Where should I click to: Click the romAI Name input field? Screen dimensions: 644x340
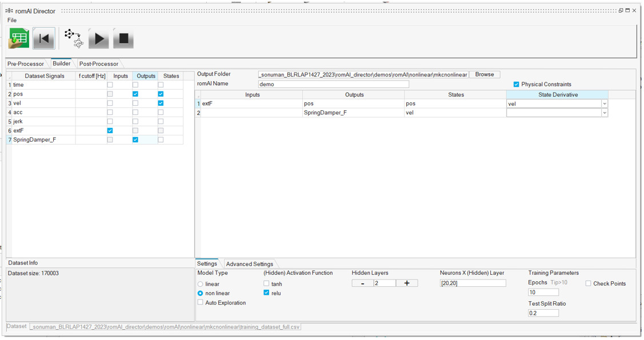click(x=333, y=85)
